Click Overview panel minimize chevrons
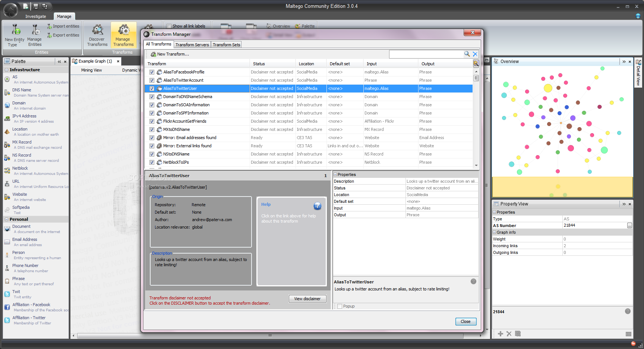The image size is (644, 349). click(624, 62)
